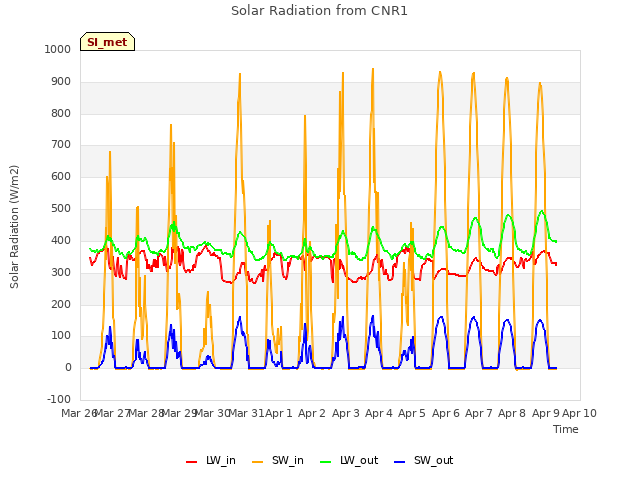This screenshot has width=640, height=480.
Task: Click the Apr 7 x-axis label
Action: 479,413
